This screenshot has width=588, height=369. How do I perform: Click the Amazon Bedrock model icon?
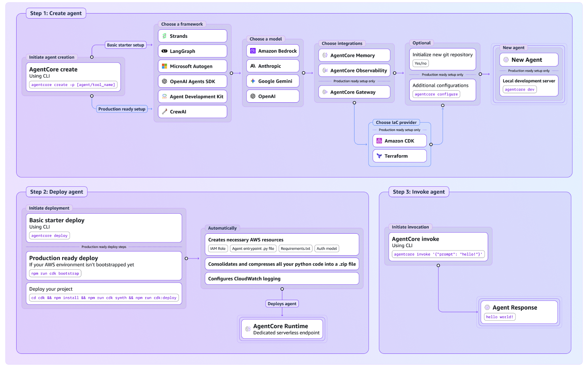coord(253,51)
